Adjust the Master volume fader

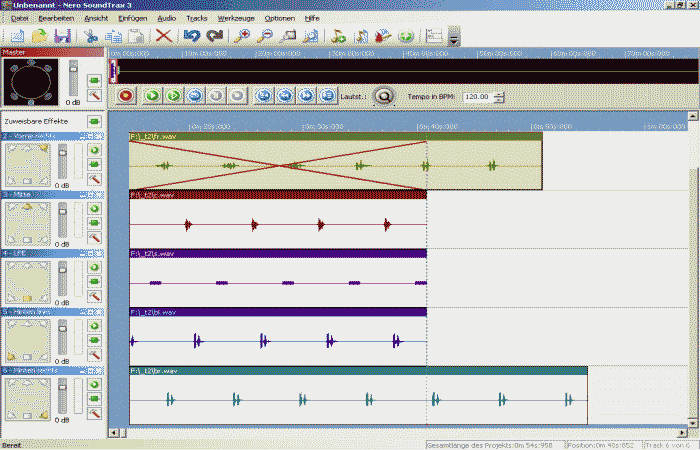[74, 80]
